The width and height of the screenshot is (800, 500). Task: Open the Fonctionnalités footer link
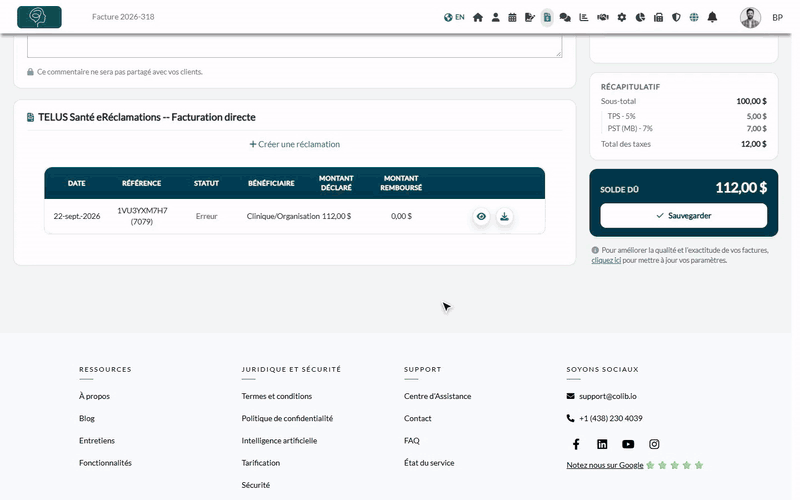tap(105, 463)
